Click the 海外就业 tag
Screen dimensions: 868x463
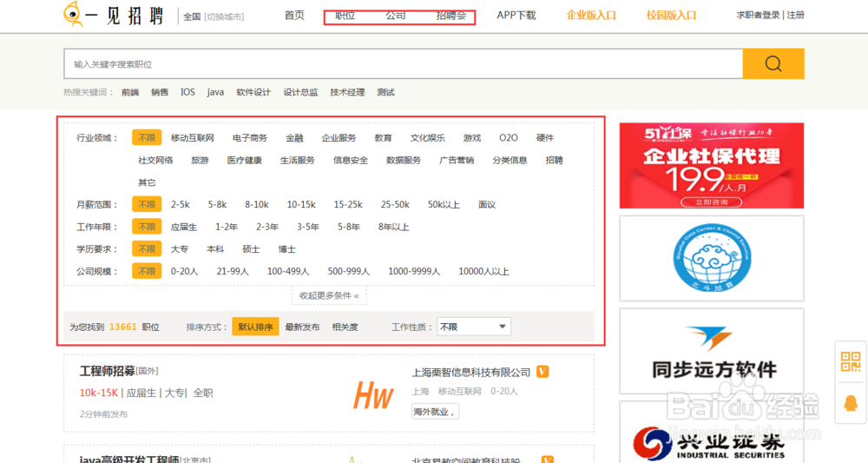pyautogui.click(x=435, y=412)
